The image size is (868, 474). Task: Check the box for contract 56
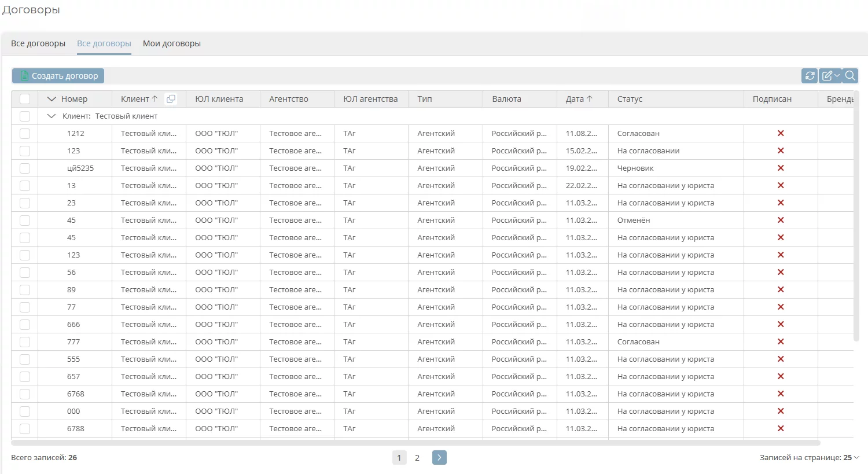pos(25,273)
